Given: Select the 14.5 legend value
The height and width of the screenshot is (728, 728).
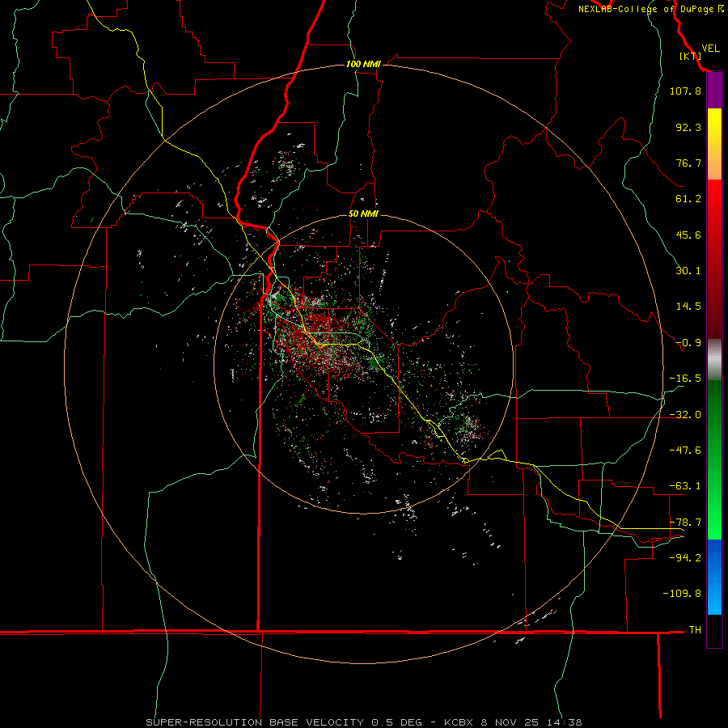Looking at the screenshot, I should [x=688, y=307].
